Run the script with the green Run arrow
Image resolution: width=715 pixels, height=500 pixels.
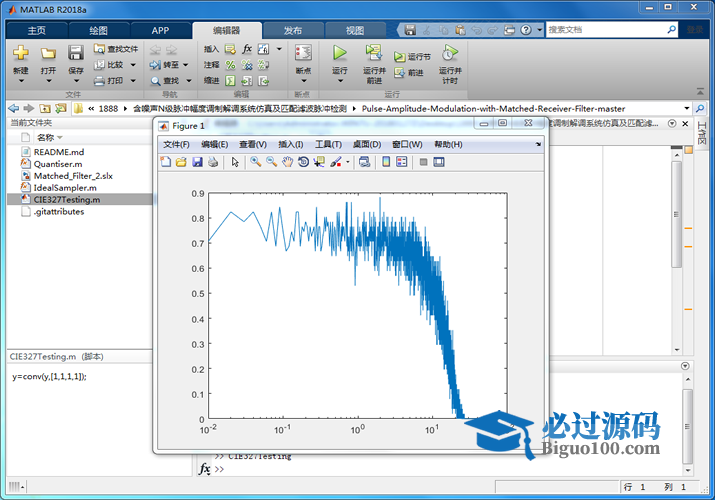pyautogui.click(x=339, y=53)
